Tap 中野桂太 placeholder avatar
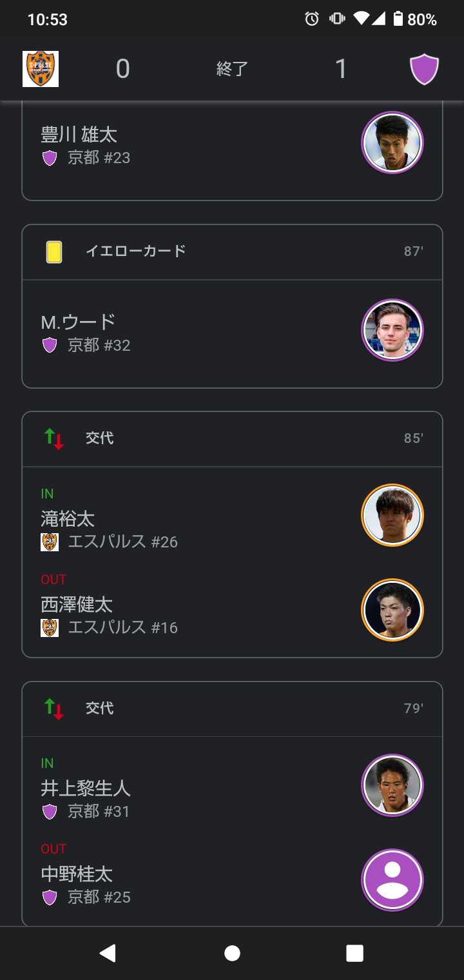The height and width of the screenshot is (980, 464). 392,880
